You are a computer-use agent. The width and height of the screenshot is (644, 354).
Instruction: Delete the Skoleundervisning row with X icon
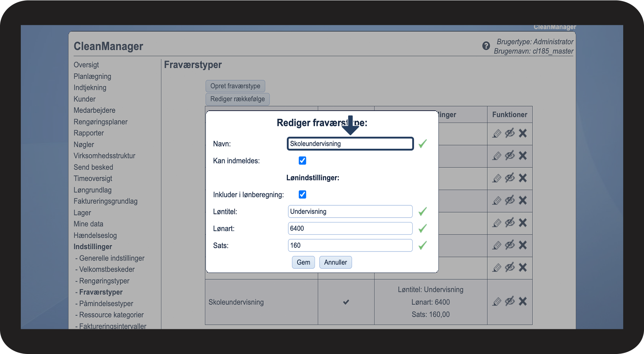pyautogui.click(x=523, y=302)
